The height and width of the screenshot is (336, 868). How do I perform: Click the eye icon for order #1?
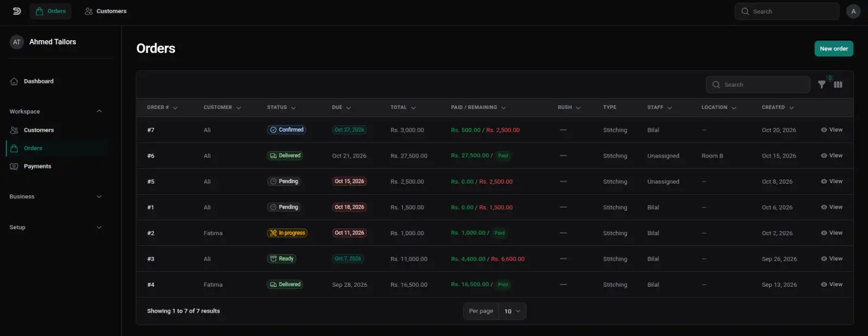[x=824, y=207]
